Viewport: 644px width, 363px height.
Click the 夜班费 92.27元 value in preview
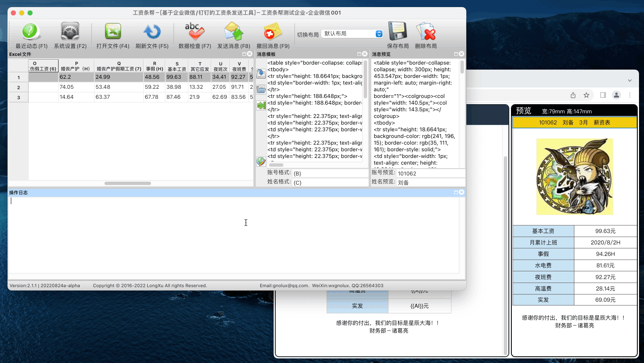(605, 277)
